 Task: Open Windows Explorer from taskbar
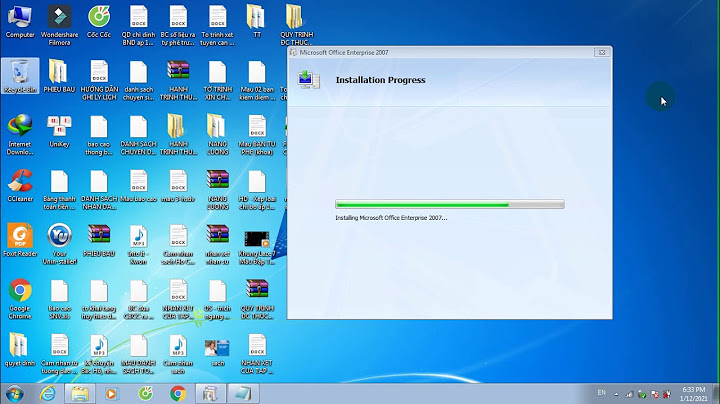pyautogui.click(x=80, y=393)
